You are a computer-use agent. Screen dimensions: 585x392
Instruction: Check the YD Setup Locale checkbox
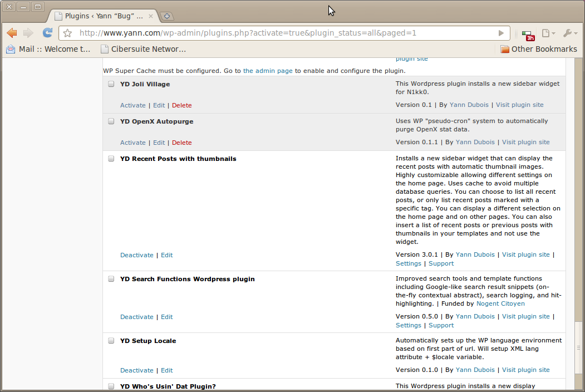(111, 340)
